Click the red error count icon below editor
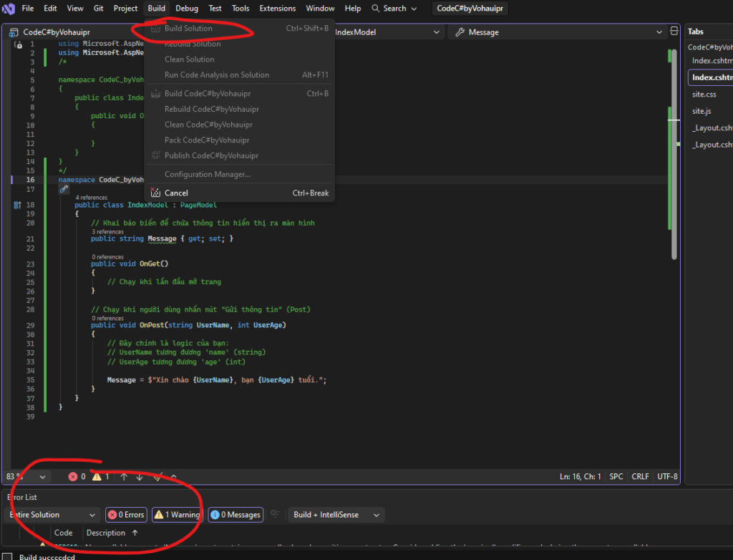The image size is (733, 560). coord(73,476)
